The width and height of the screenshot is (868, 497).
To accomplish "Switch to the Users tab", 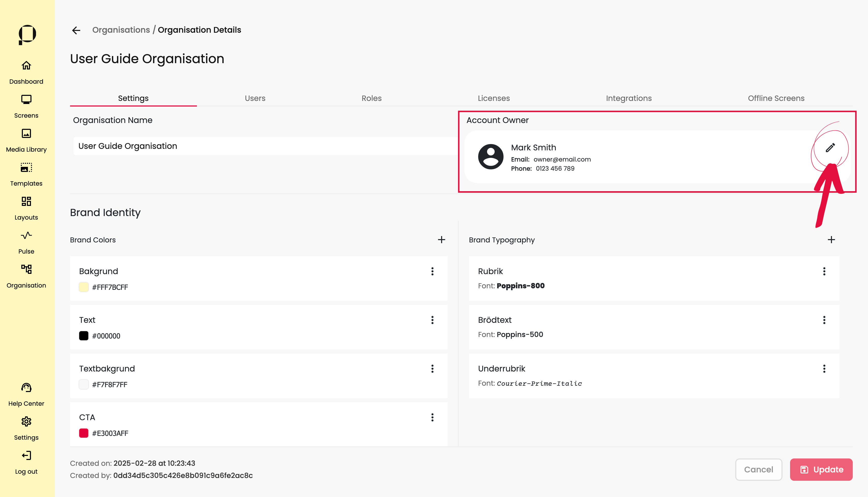I will coord(255,98).
